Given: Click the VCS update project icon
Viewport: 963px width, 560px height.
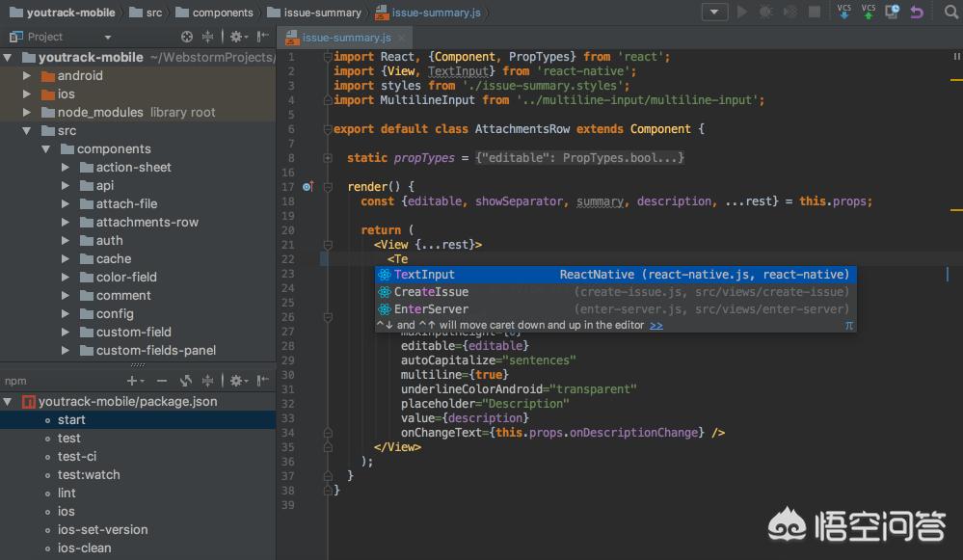Looking at the screenshot, I should (844, 12).
